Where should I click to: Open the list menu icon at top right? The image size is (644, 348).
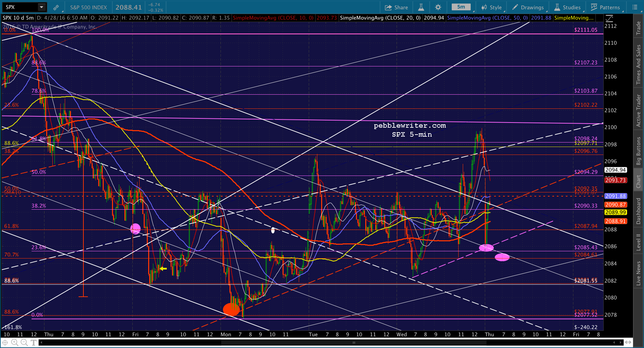click(635, 7)
